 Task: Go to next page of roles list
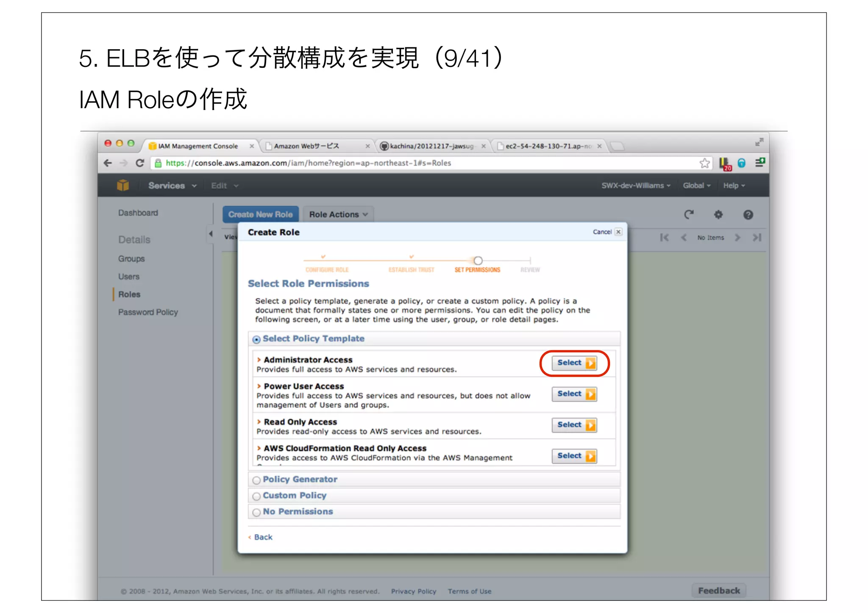[737, 238]
